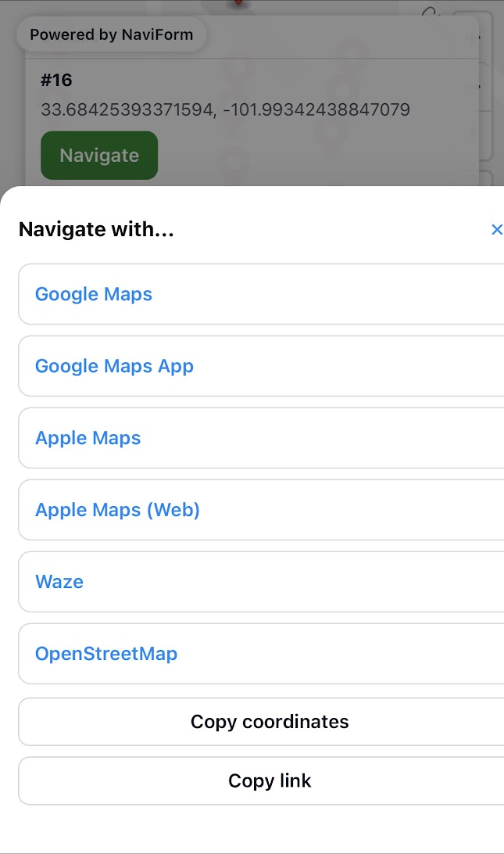Navigate using Waze

coord(59,582)
